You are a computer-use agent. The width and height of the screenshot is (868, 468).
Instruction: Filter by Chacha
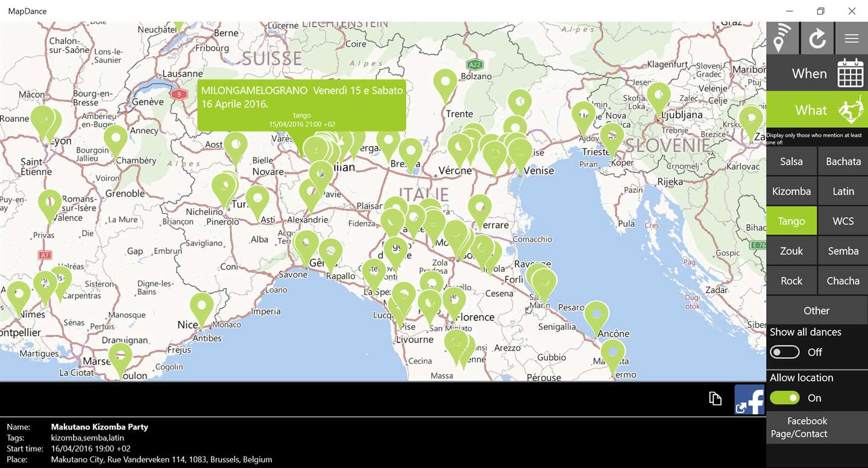pos(843,280)
